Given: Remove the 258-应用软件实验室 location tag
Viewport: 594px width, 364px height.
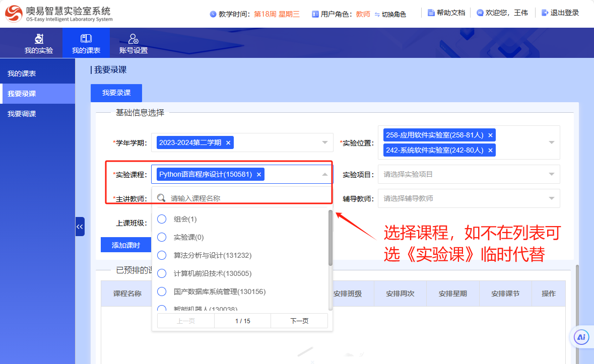Looking at the screenshot, I should click(x=490, y=135).
